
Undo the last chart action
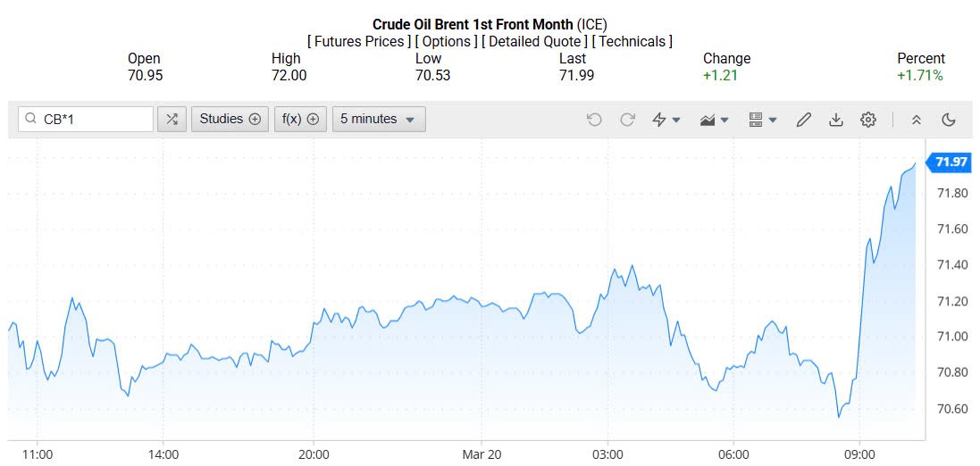point(594,120)
